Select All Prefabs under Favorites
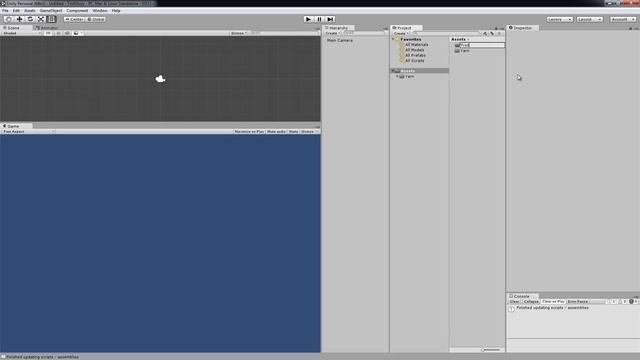The width and height of the screenshot is (640, 360). pyautogui.click(x=415, y=55)
